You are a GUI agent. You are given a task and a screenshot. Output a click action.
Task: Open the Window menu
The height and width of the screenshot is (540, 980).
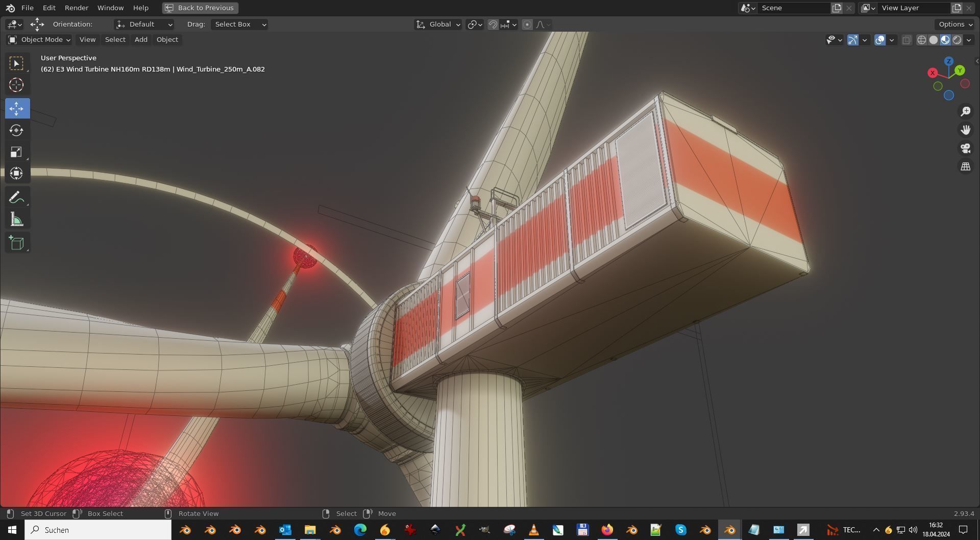click(110, 8)
